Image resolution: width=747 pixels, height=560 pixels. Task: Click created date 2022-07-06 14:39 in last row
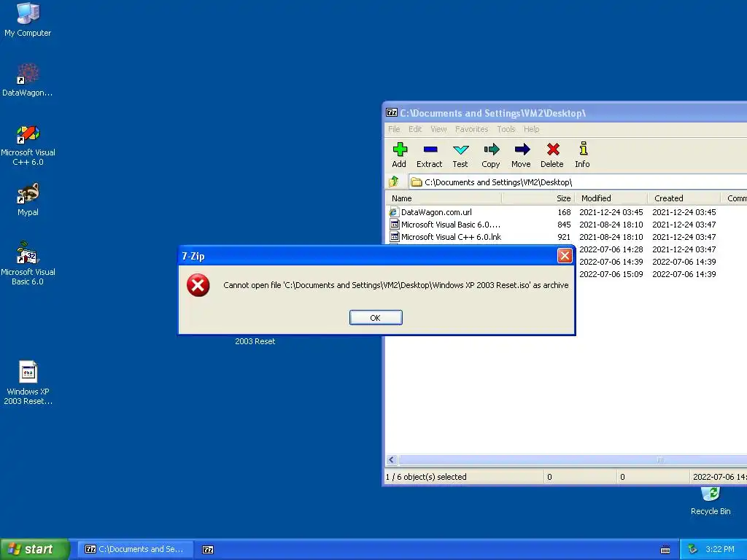(x=684, y=274)
